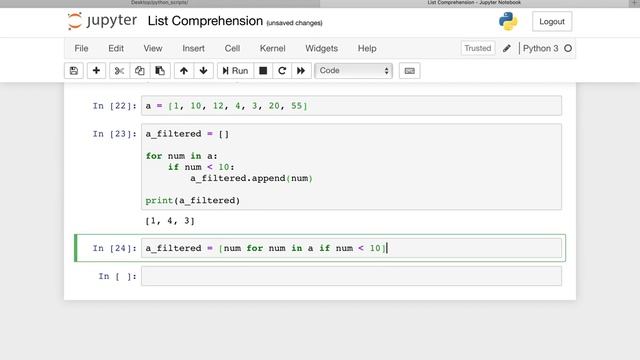Image resolution: width=640 pixels, height=360 pixels.
Task: Open the Insert menu
Action: click(x=193, y=48)
